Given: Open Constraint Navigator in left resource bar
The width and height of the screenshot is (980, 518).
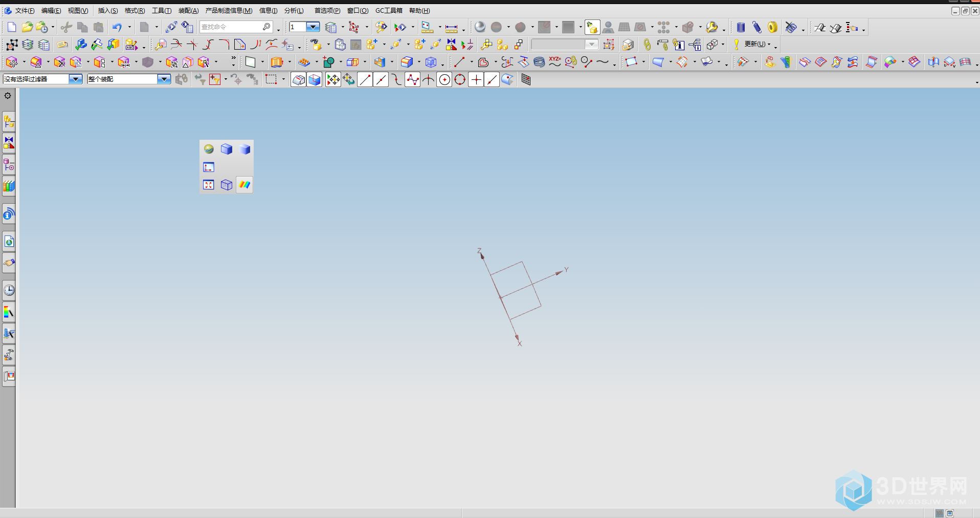Looking at the screenshot, I should click(x=9, y=143).
